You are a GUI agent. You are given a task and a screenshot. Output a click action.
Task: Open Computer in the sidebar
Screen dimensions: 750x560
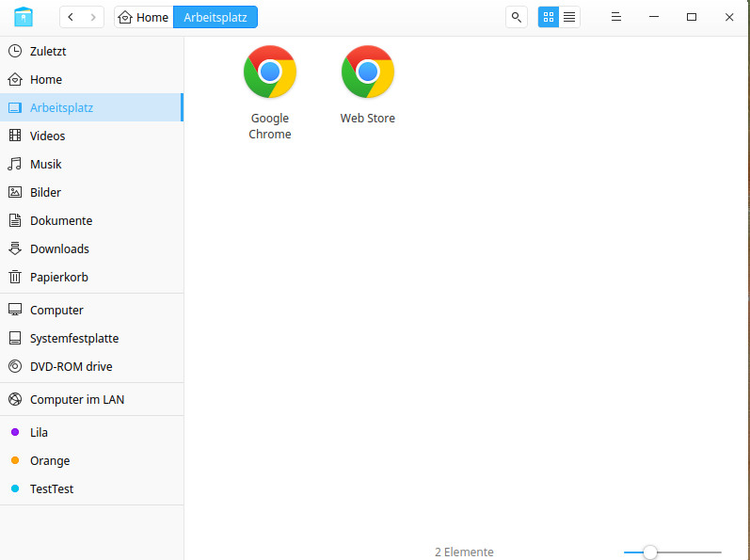tap(92, 310)
